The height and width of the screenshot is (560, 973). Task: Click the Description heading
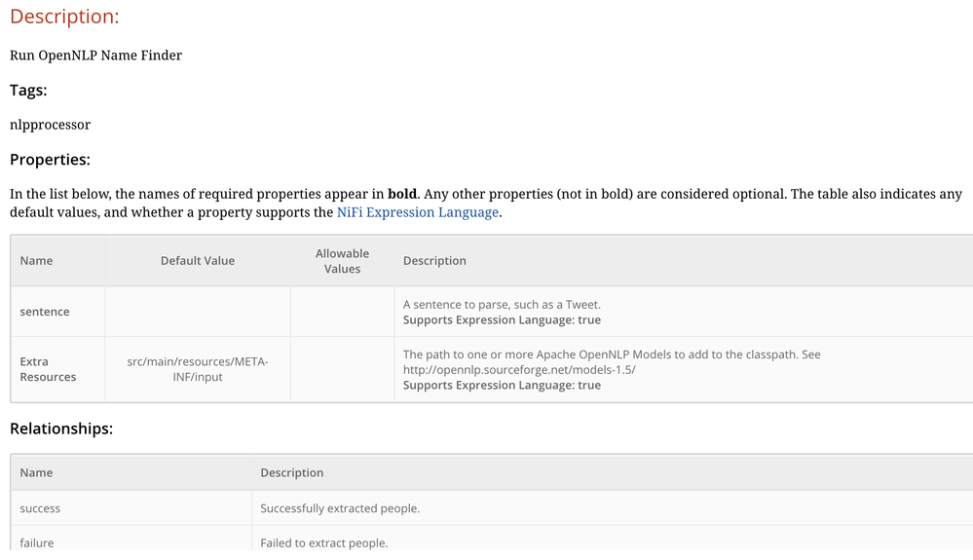[64, 17]
